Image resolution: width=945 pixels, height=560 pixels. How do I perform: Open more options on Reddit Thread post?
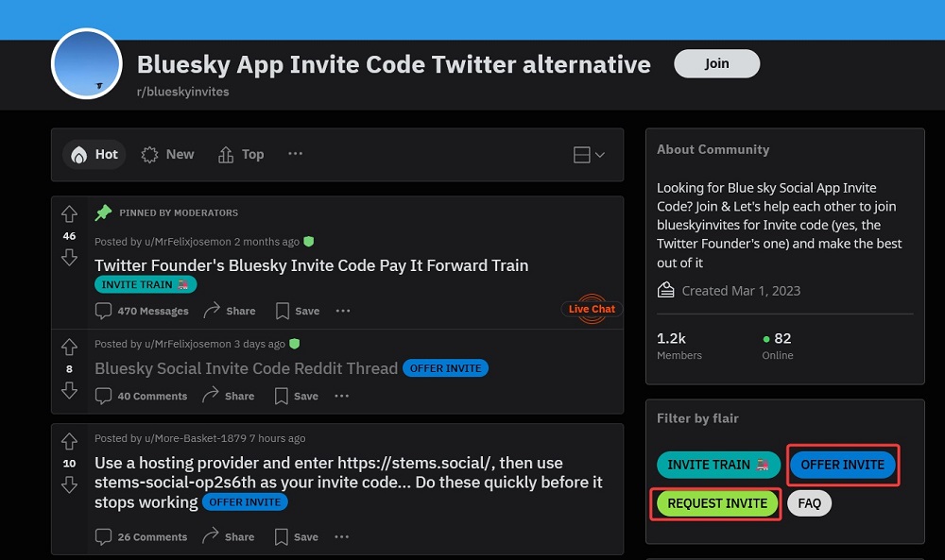[342, 396]
